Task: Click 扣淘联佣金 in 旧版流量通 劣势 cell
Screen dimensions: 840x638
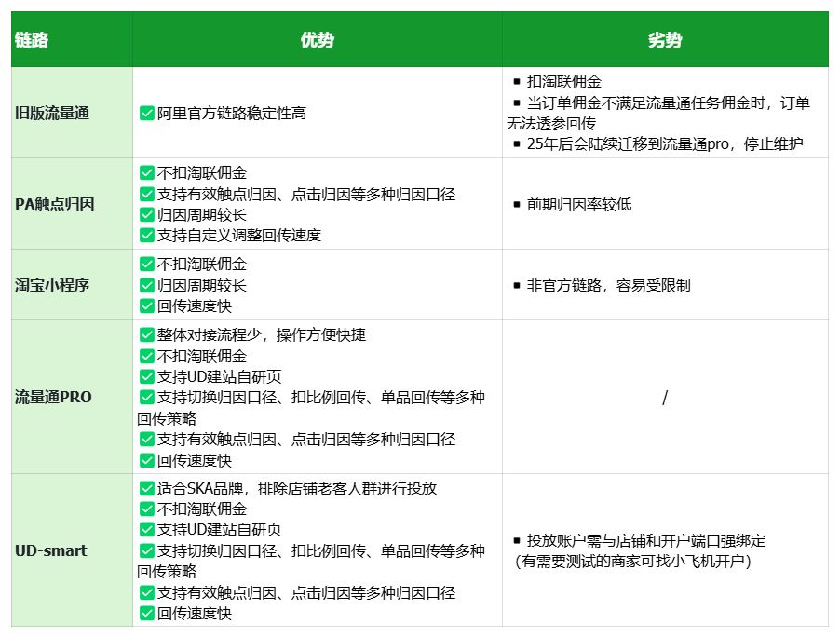Action: [x=564, y=81]
